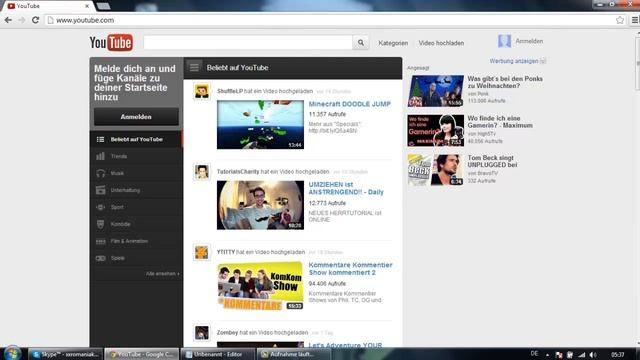Screen dimensions: 640x360
Task: Click the TutorialsCharity channel avatar
Action: [x=202, y=172]
